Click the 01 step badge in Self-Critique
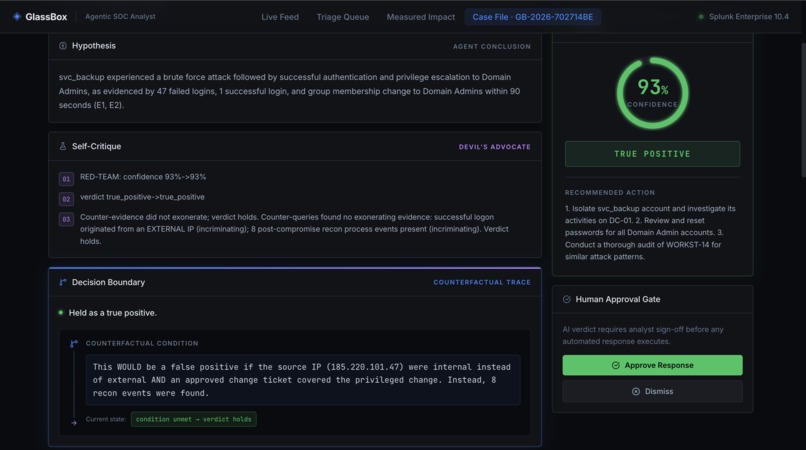Viewport: 806px width, 450px height. tap(66, 179)
